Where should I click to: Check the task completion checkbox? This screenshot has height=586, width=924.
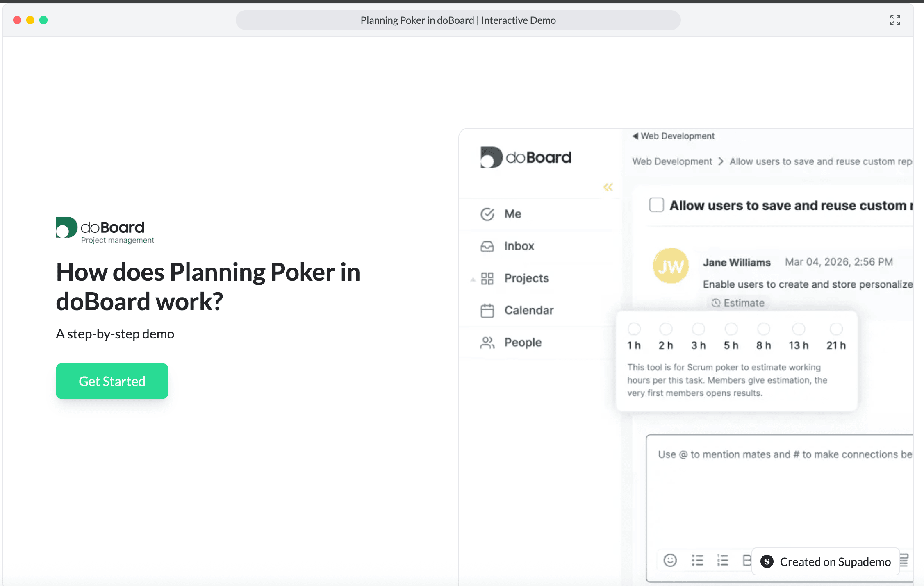tap(656, 204)
